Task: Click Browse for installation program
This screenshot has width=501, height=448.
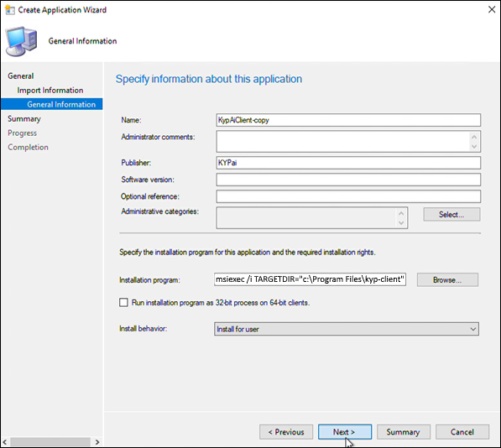Action: 447,279
